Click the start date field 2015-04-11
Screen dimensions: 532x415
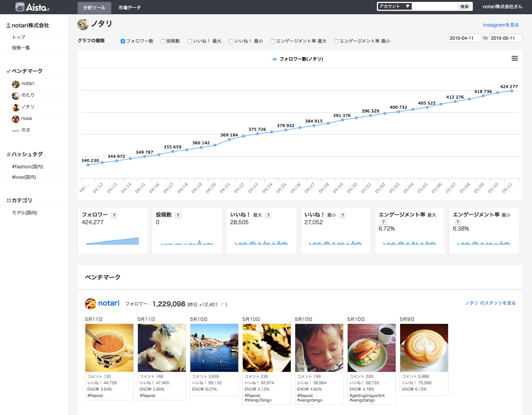coord(465,38)
